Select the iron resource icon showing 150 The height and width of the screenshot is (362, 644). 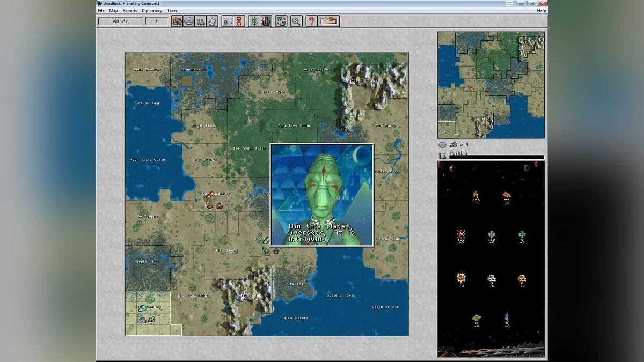coord(491,234)
